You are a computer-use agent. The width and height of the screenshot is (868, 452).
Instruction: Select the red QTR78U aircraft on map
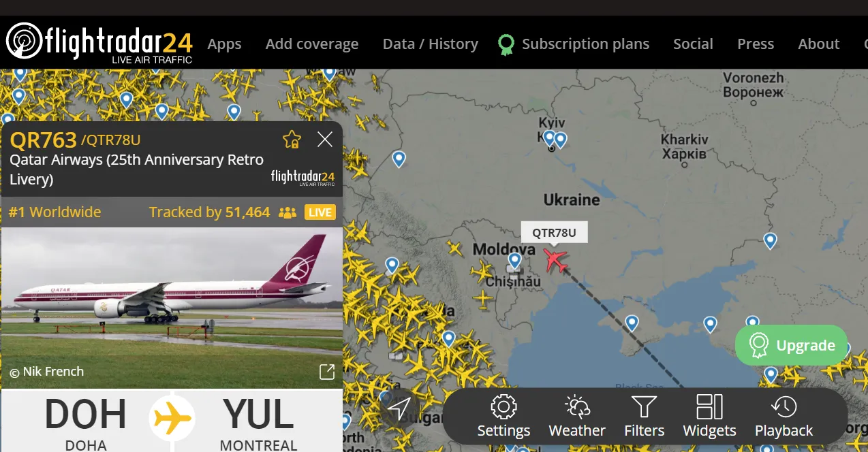(557, 260)
